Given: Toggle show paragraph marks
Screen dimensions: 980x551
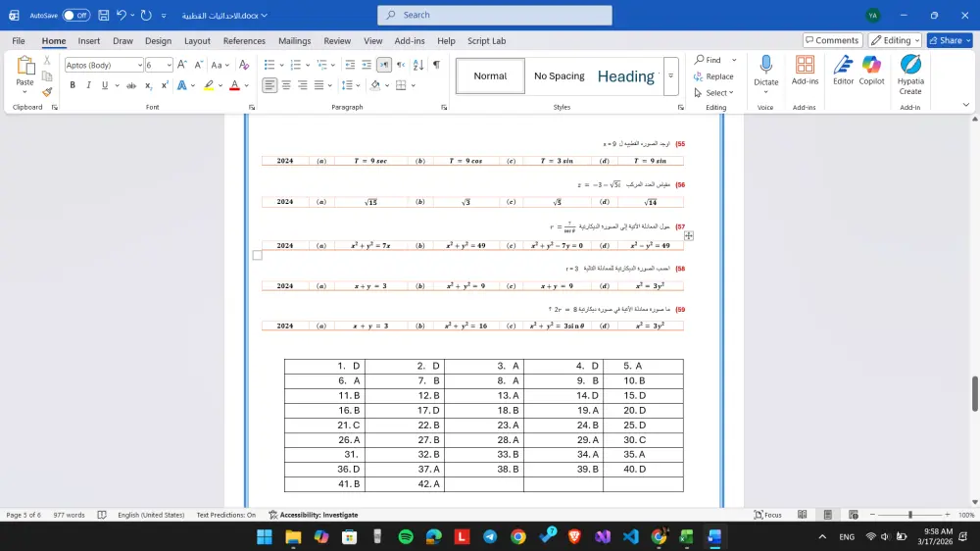Looking at the screenshot, I should 436,65.
